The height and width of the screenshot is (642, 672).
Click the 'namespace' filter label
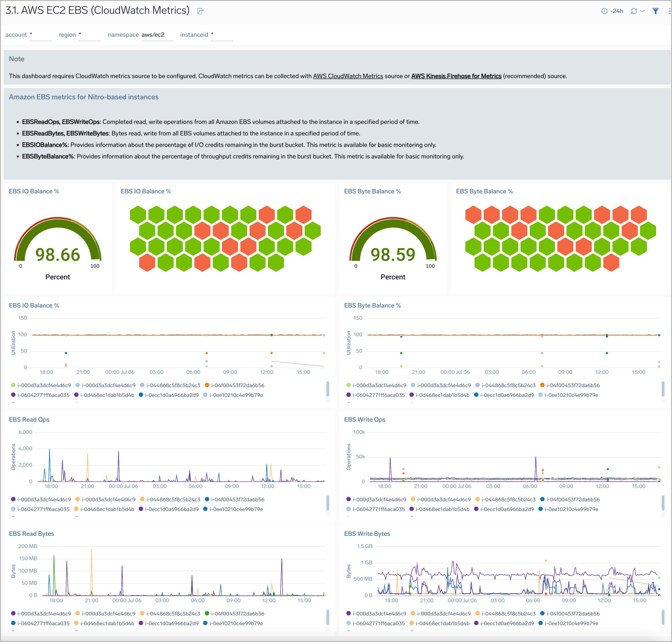tap(123, 35)
